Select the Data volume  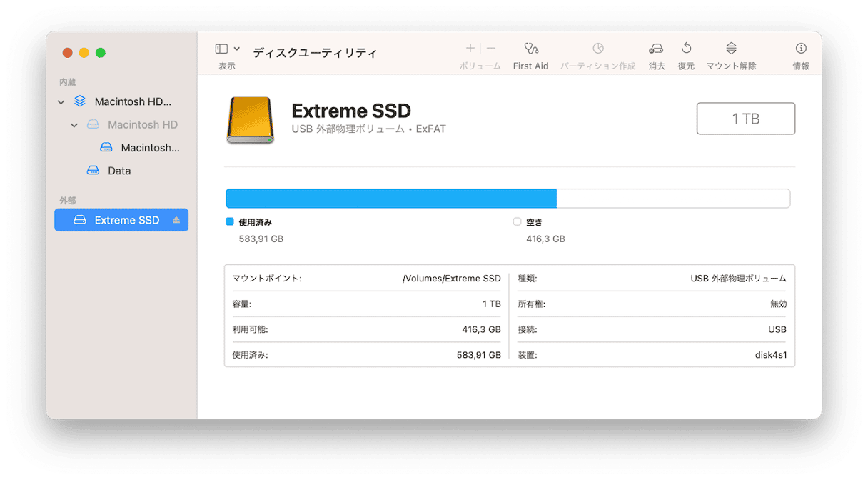[x=121, y=171]
